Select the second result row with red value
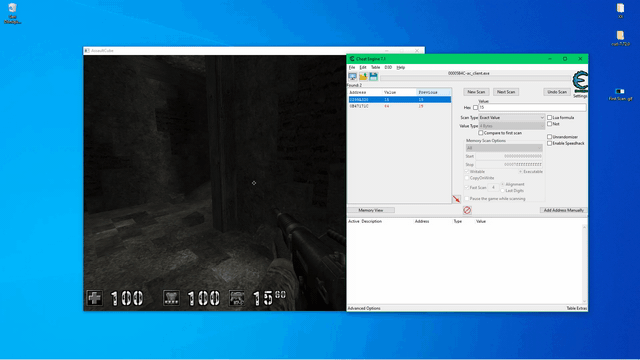 400,106
